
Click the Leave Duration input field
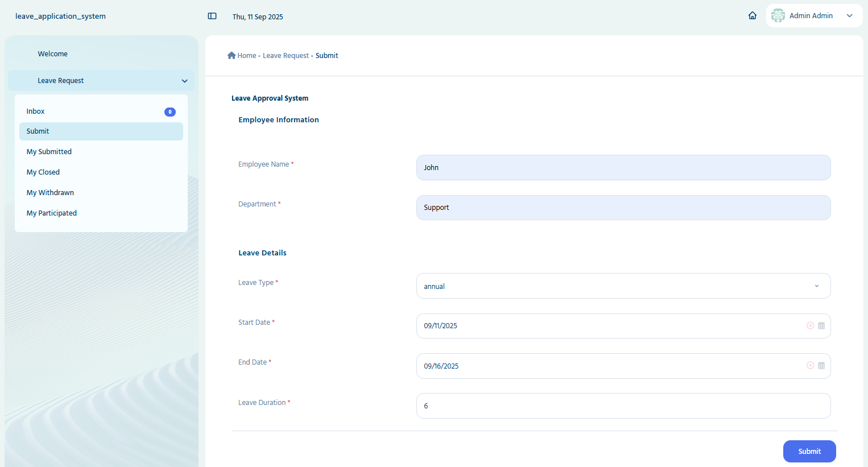tap(623, 406)
